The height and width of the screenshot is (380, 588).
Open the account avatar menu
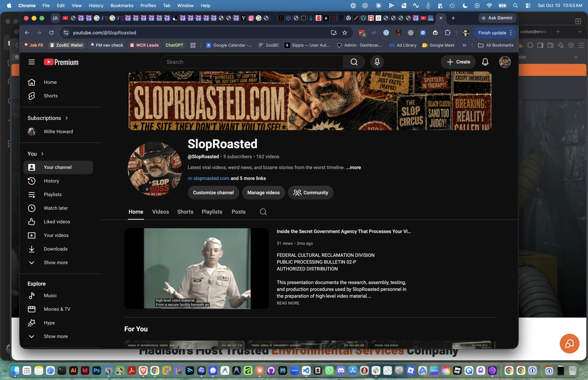[x=505, y=62]
